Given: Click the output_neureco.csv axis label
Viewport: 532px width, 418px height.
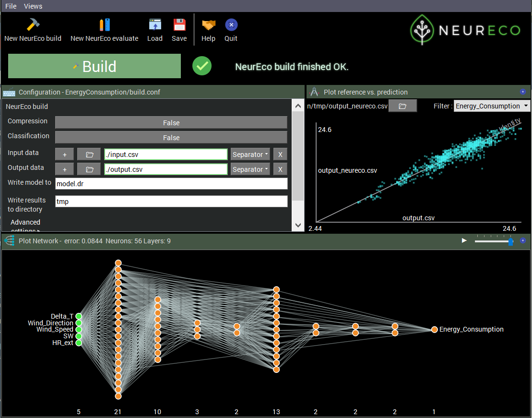Looking at the screenshot, I should [347, 170].
